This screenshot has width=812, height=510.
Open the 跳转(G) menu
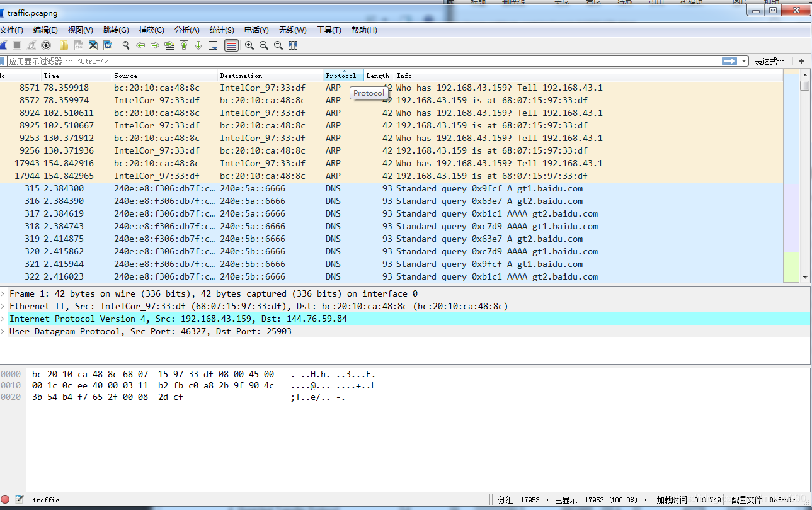(116, 30)
